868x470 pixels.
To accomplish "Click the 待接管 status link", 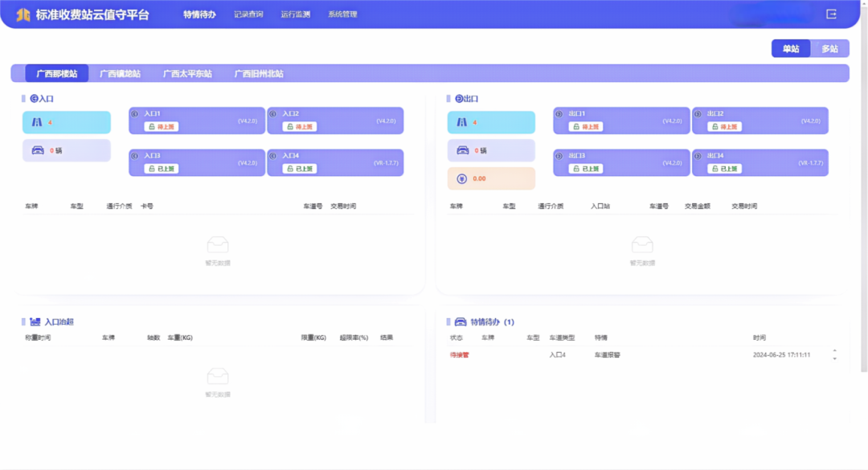I will click(x=459, y=354).
